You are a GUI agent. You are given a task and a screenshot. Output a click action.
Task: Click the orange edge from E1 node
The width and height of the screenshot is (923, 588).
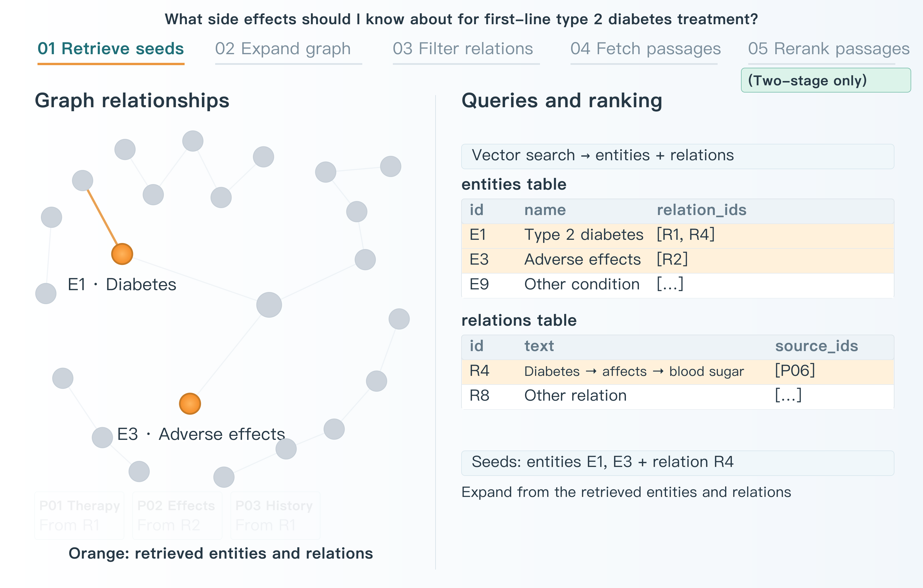(x=102, y=217)
